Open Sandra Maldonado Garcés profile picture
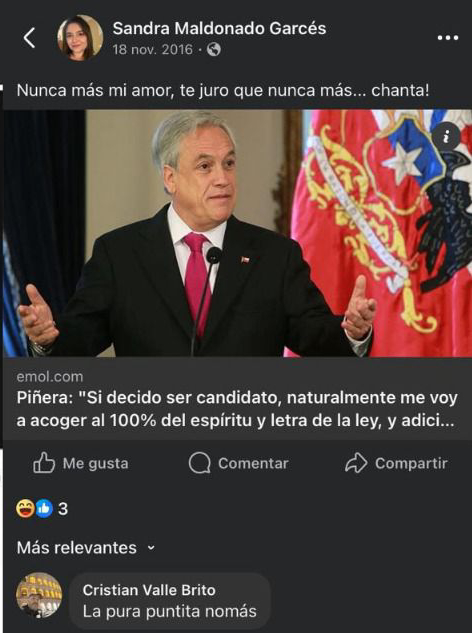 [x=80, y=38]
